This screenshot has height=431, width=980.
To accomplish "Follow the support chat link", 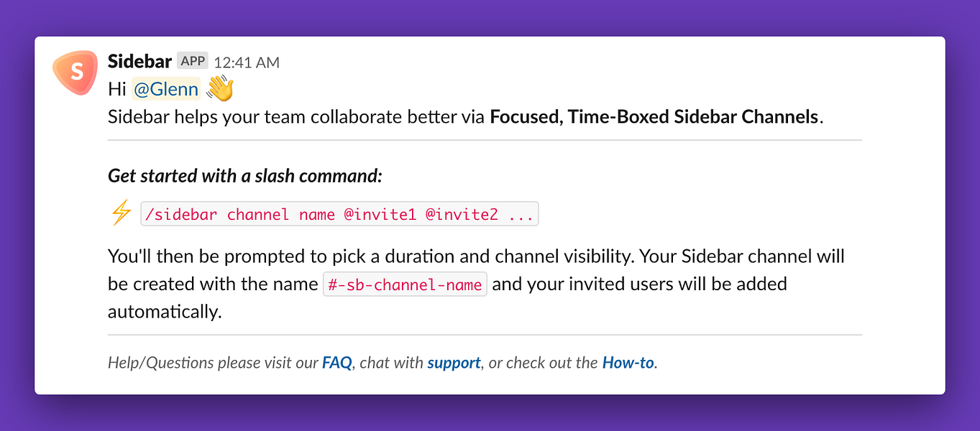I will coord(454,363).
